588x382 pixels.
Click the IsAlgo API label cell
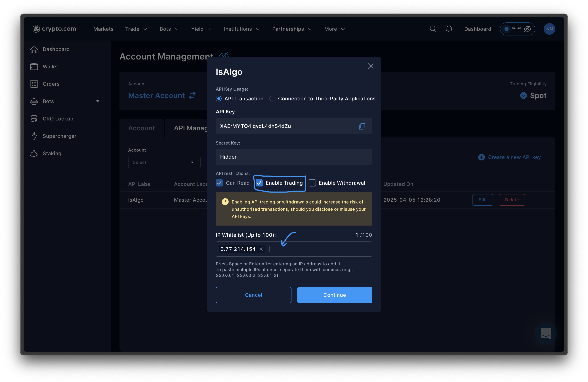(x=136, y=200)
